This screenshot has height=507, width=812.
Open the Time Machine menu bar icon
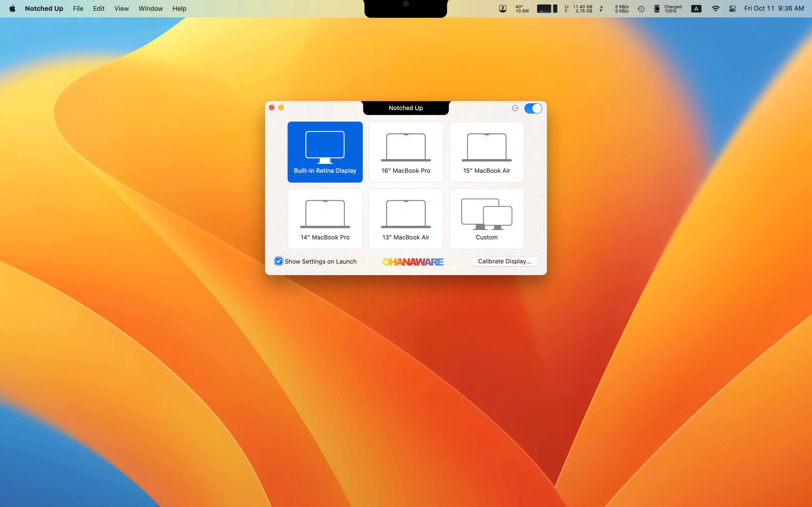coord(641,9)
